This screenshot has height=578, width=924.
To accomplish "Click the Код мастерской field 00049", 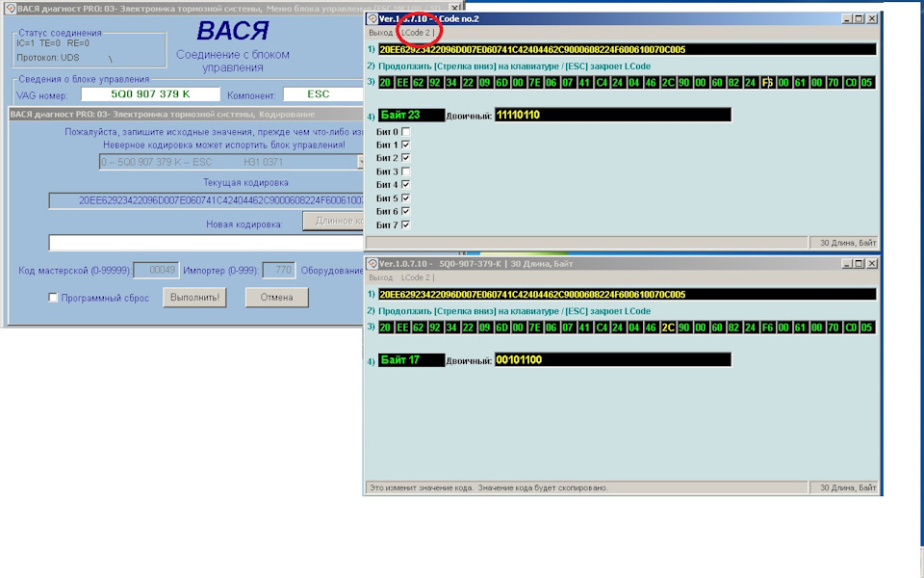I will [x=156, y=270].
